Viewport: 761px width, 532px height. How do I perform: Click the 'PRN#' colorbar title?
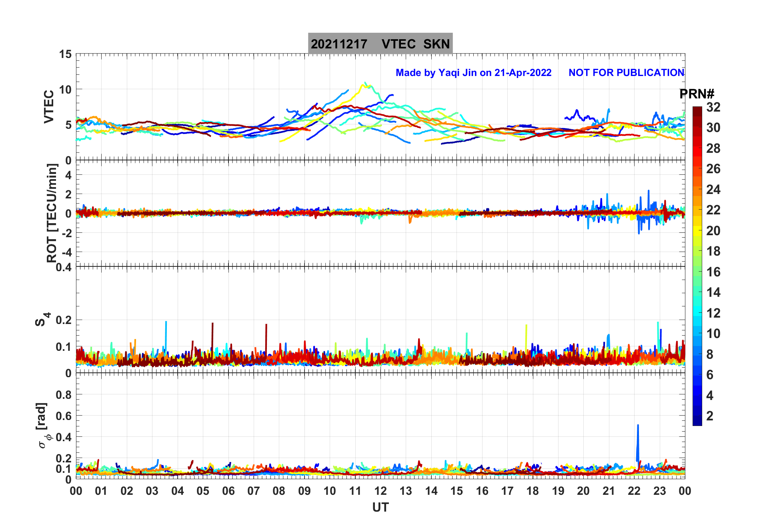(697, 94)
